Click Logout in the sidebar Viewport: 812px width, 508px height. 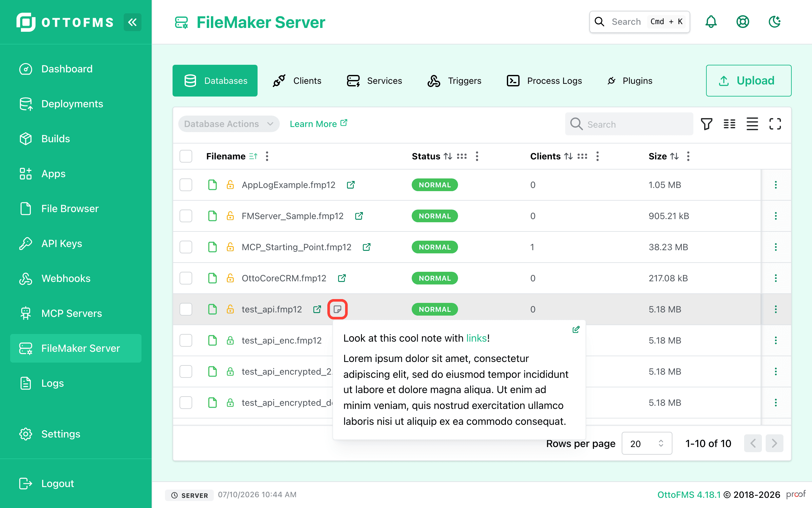(76, 484)
